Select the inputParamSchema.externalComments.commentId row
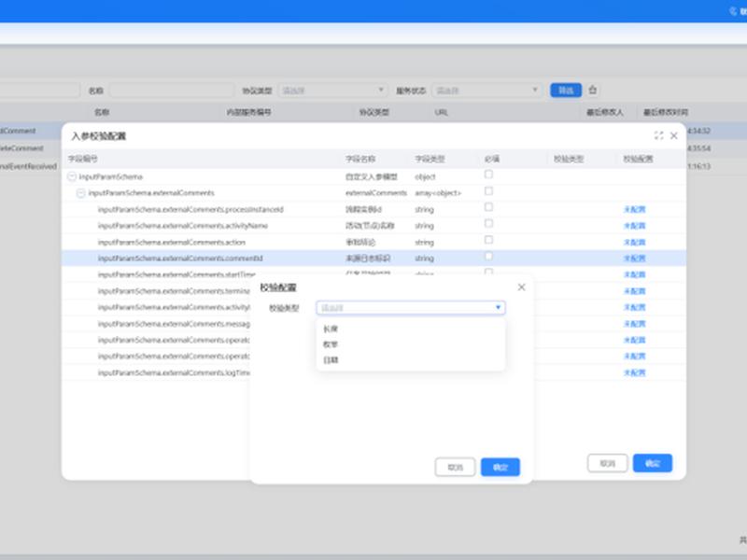The width and height of the screenshot is (747, 560). pyautogui.click(x=374, y=259)
